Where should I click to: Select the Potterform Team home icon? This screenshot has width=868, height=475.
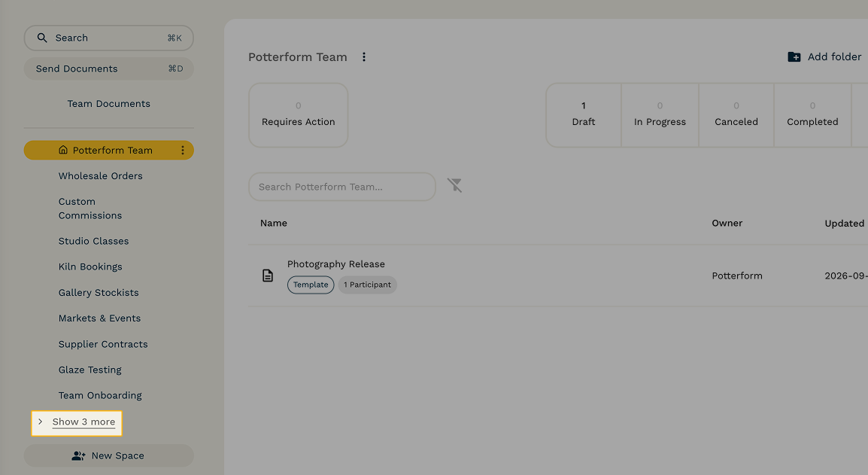63,151
